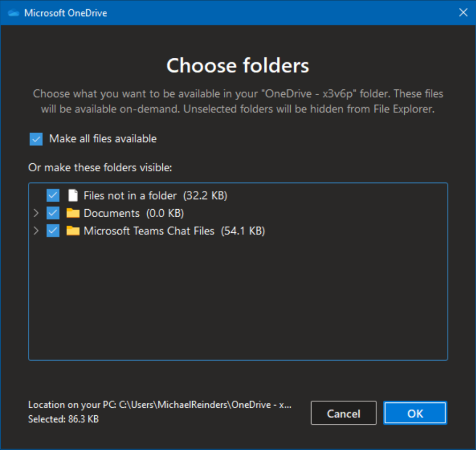The height and width of the screenshot is (450, 476).
Task: Uncheck Make all files available checkbox
Action: (36, 139)
